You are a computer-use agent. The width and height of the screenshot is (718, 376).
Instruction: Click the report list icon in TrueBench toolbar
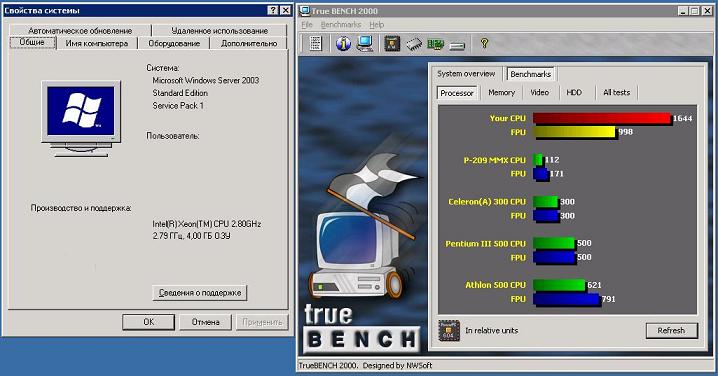pyautogui.click(x=315, y=44)
